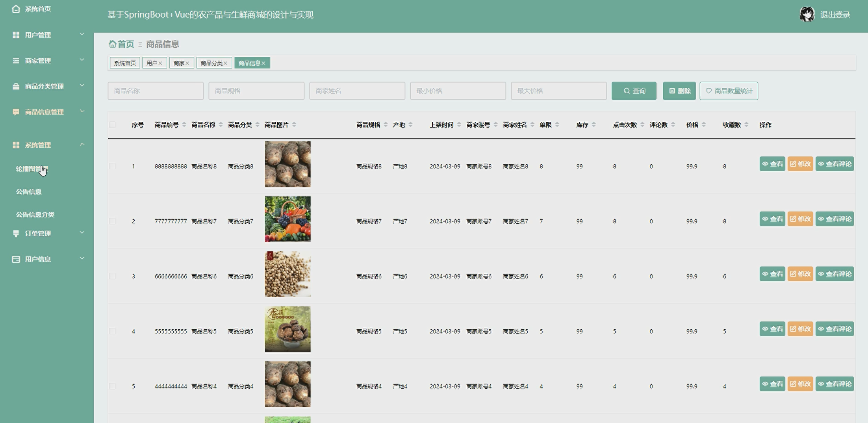
Task: View details of 商品名称8 with 查看
Action: [772, 164]
